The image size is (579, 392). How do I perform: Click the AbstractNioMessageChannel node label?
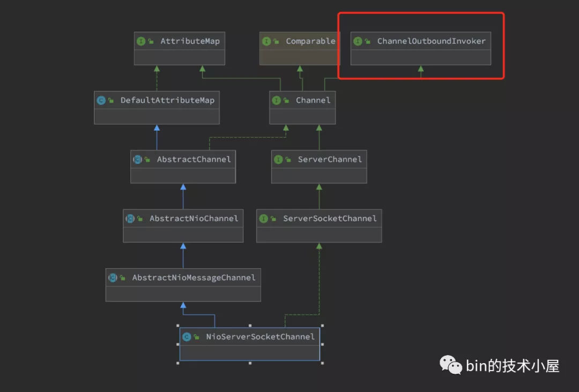pyautogui.click(x=194, y=278)
